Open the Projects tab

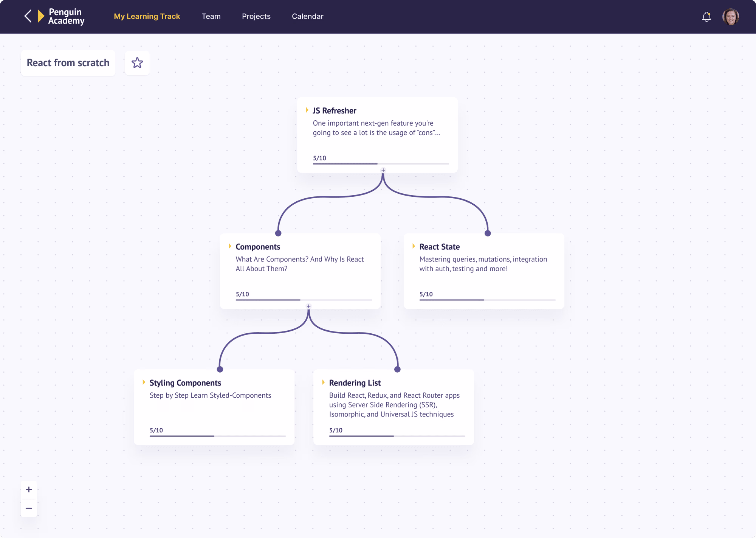(256, 16)
